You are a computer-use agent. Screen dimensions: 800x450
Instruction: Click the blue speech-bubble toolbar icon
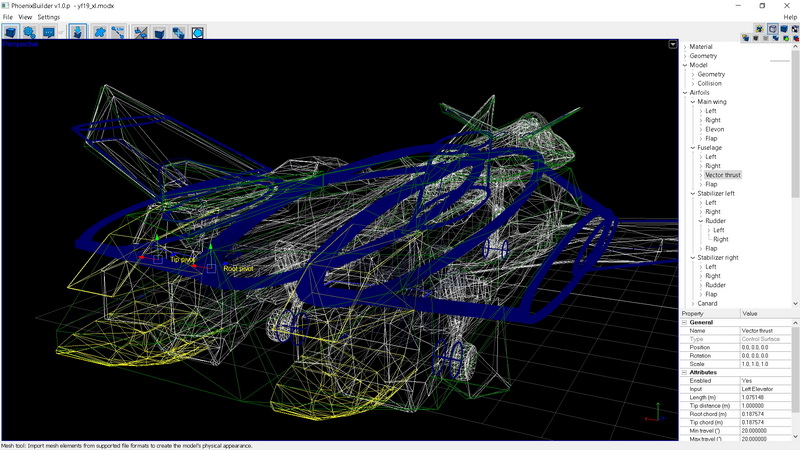pos(47,32)
